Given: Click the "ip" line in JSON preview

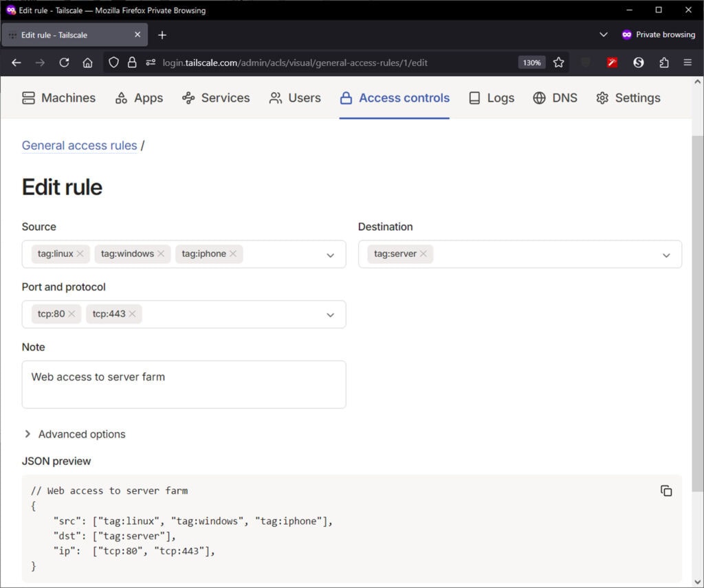Looking at the screenshot, I should 134,551.
